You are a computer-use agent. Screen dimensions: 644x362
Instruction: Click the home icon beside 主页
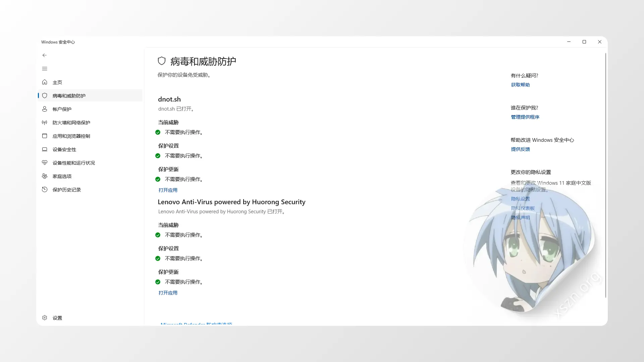pyautogui.click(x=45, y=82)
